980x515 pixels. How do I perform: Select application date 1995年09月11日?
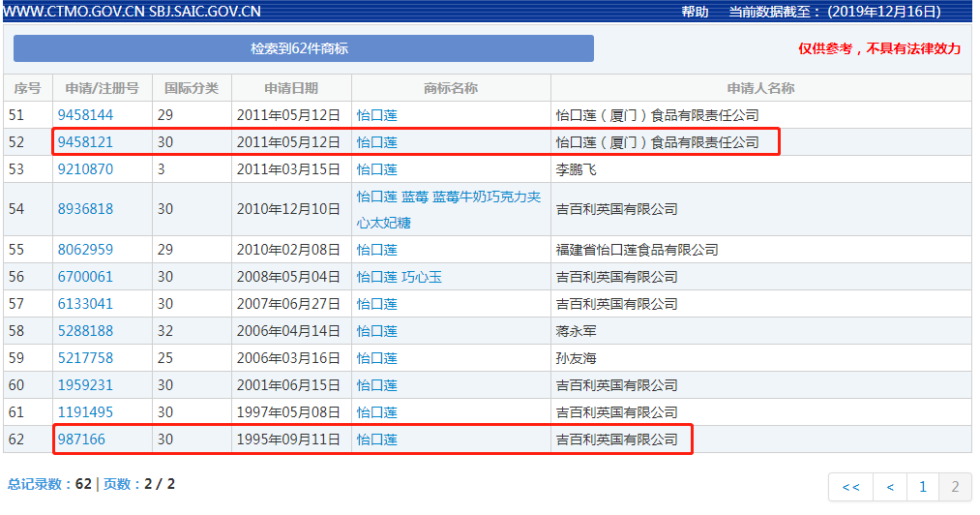(288, 439)
